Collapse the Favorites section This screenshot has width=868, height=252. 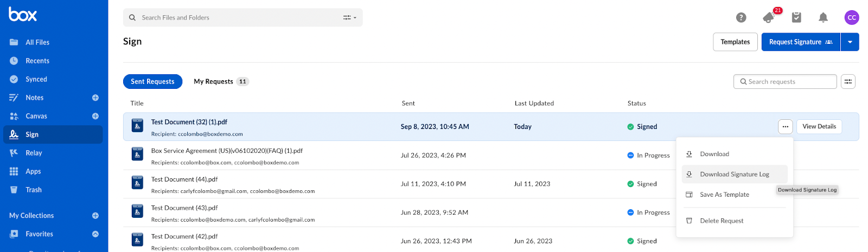click(x=95, y=234)
